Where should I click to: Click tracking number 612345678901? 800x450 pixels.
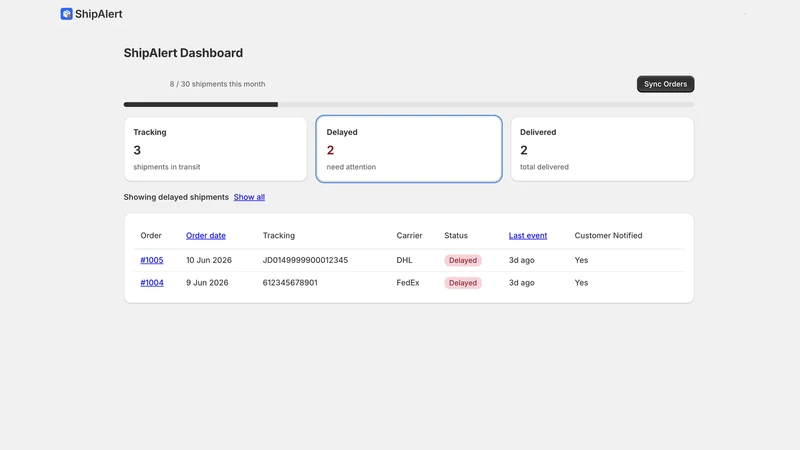coord(290,283)
